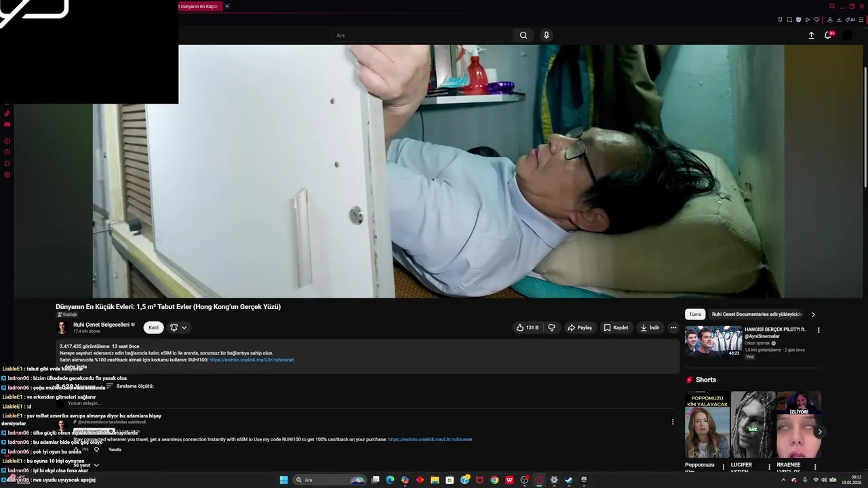Open LUCIFER short thumbnail
The width and height of the screenshot is (868, 488).
coord(753,425)
